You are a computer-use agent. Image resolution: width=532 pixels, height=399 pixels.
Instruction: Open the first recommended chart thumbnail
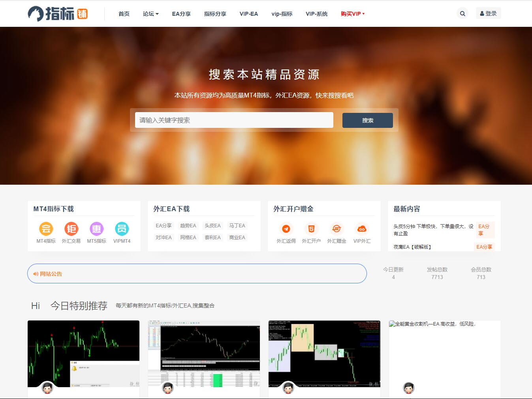tap(83, 354)
